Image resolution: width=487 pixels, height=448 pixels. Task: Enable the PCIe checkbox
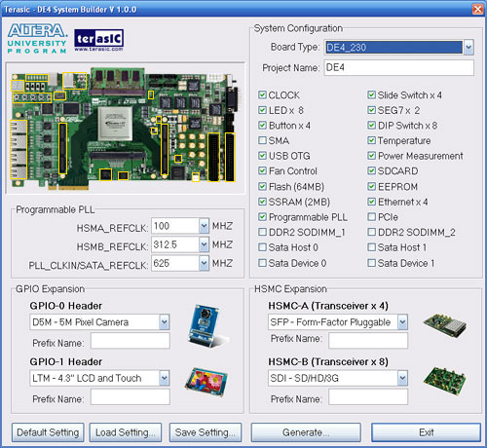coord(371,217)
